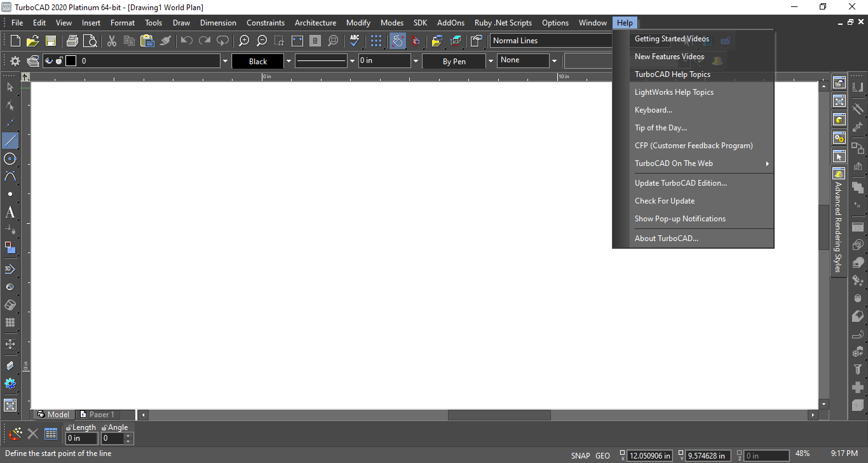The width and height of the screenshot is (868, 463).
Task: Open the None brush pattern dropdown
Action: [x=554, y=61]
